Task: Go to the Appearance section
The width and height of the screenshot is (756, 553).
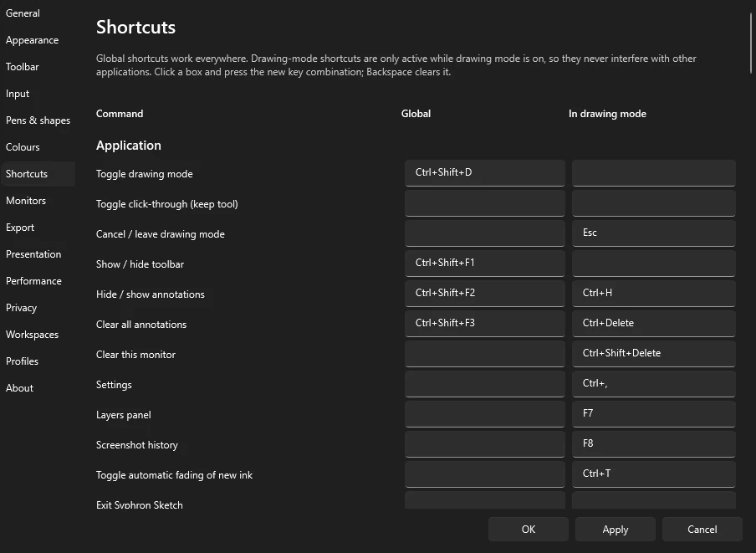Action: (x=38, y=40)
